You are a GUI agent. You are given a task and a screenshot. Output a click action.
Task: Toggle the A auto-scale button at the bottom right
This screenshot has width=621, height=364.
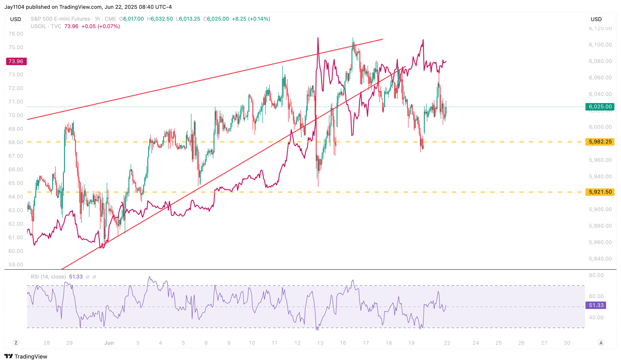[601, 343]
